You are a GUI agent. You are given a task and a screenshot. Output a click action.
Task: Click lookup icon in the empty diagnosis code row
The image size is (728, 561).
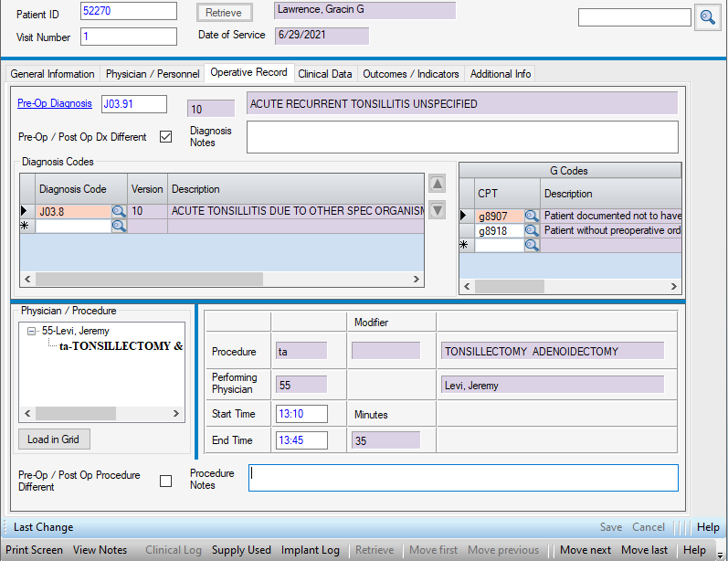coord(119,226)
